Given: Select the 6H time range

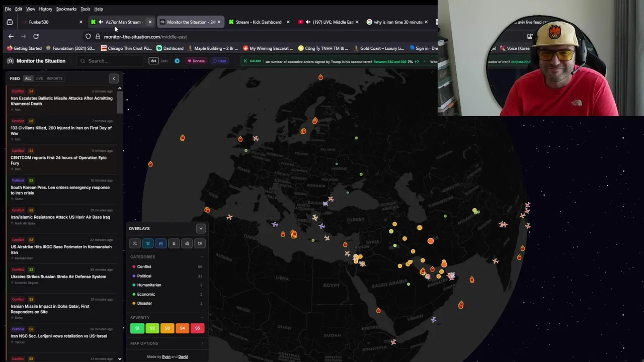Looking at the screenshot, I should [153, 61].
